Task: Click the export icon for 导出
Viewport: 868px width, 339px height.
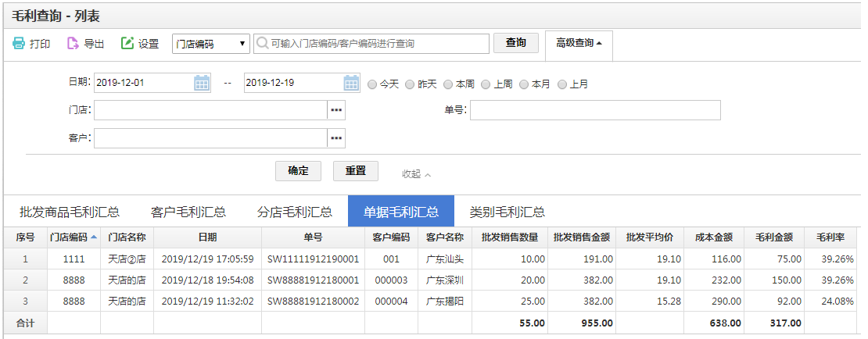Action: click(x=73, y=43)
